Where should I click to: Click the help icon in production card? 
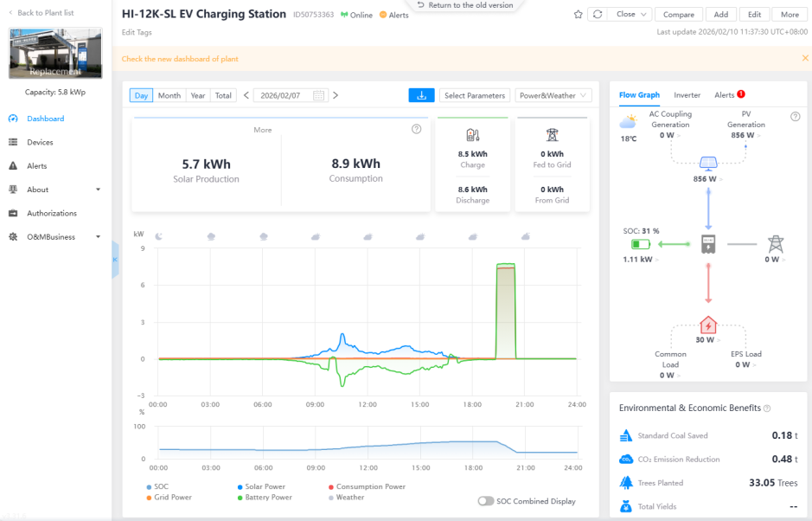coord(416,129)
